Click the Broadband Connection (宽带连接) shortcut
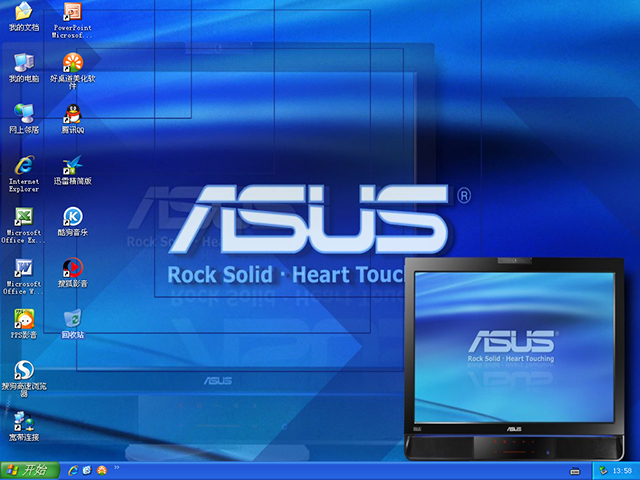640x480 pixels. [24, 421]
